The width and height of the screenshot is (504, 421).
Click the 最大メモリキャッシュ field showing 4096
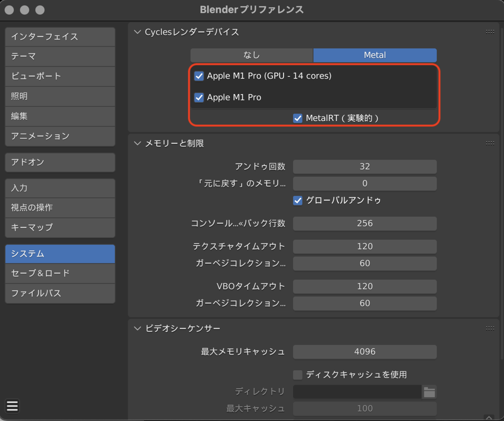[x=365, y=352]
